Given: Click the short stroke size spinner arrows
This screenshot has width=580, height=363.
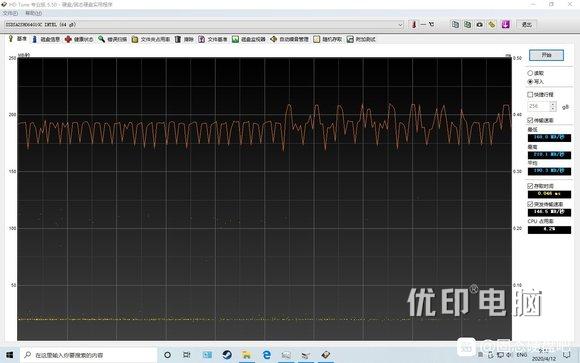Looking at the screenshot, I should pos(553,107).
